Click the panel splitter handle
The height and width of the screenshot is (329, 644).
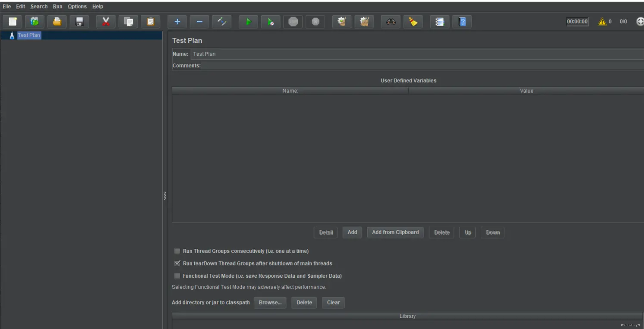165,196
